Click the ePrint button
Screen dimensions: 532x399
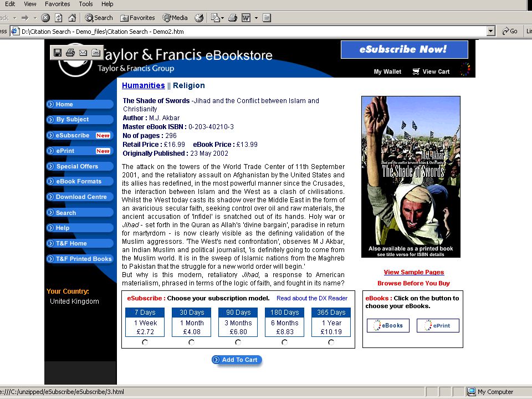coord(438,325)
